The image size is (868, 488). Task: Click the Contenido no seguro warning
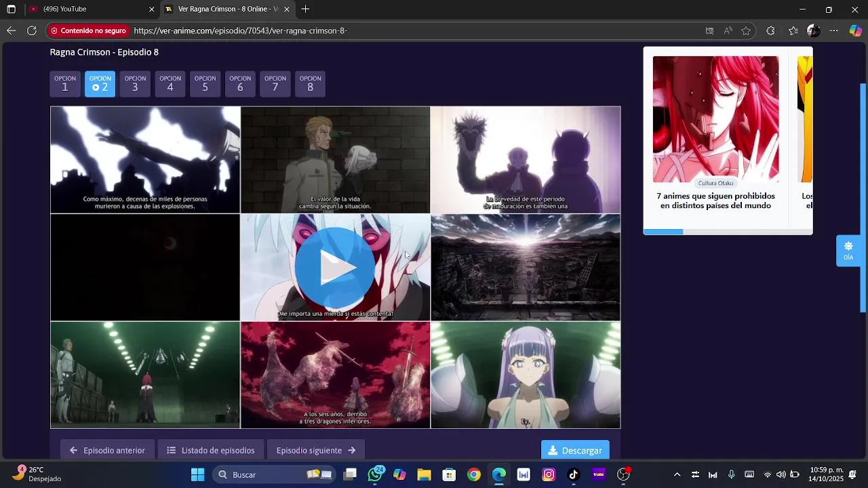88,30
